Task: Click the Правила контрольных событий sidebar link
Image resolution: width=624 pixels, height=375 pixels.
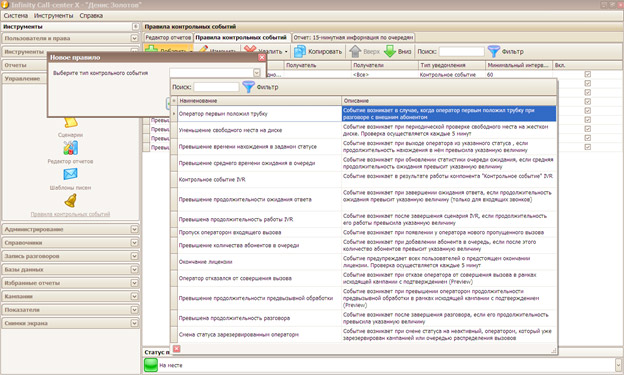Action: pos(70,214)
